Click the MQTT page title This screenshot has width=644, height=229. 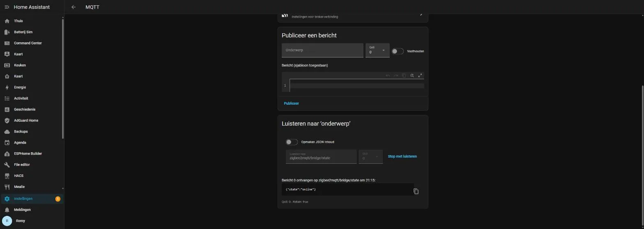(x=92, y=7)
